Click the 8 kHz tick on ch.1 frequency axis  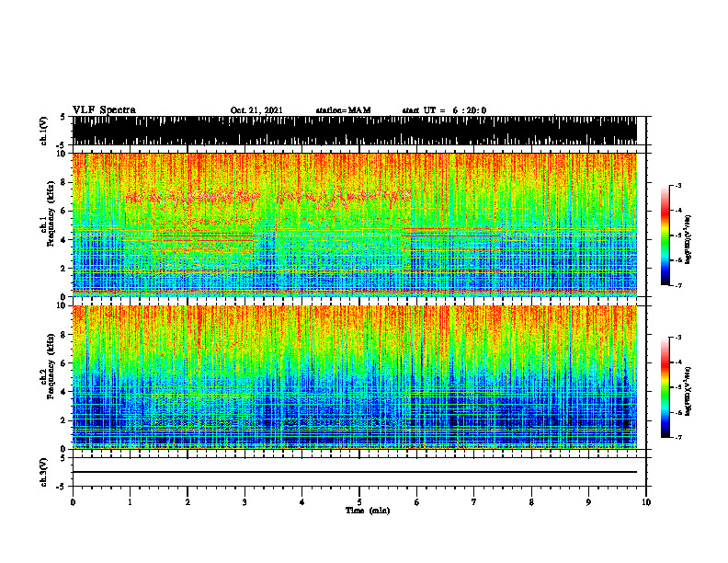click(x=64, y=182)
